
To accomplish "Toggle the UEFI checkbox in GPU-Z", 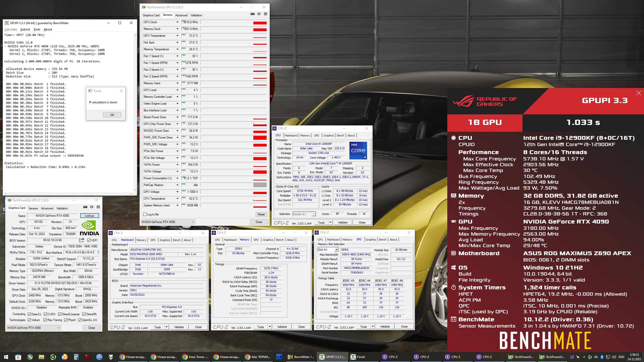I will coord(89,240).
